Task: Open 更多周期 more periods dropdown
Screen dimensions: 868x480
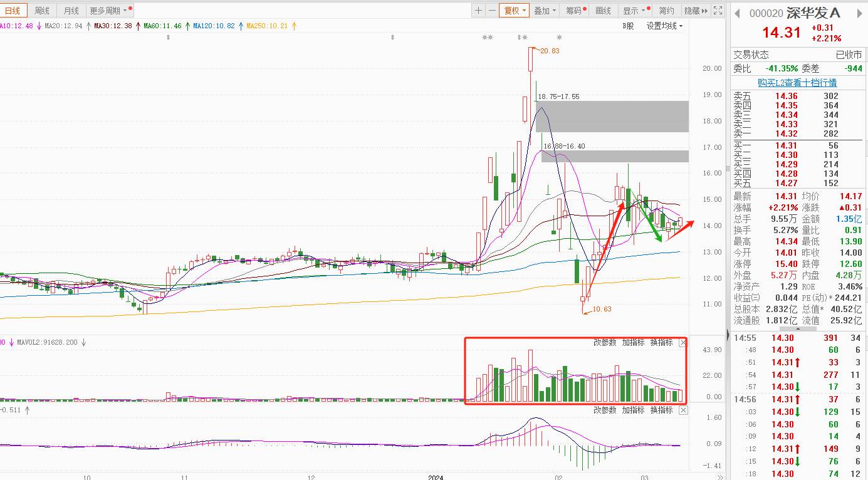Action: pos(108,11)
